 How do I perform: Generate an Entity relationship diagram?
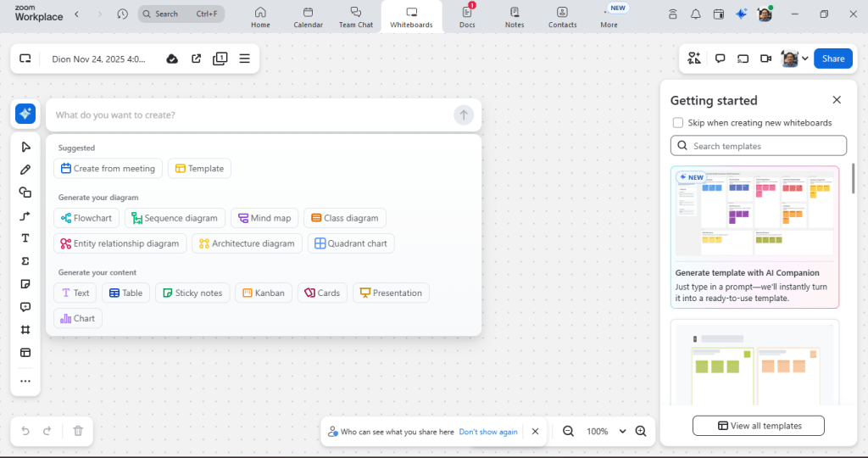coord(120,243)
